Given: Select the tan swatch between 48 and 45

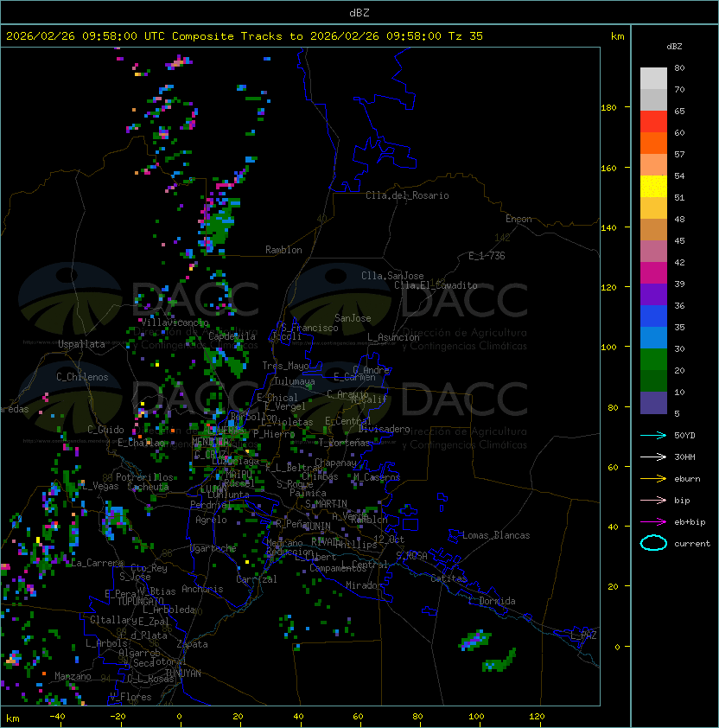Looking at the screenshot, I should tap(653, 230).
